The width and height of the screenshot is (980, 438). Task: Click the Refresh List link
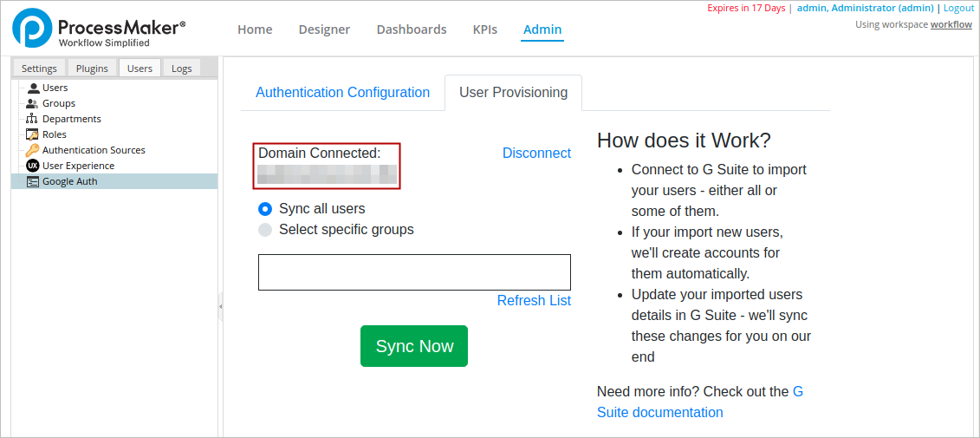pos(534,301)
